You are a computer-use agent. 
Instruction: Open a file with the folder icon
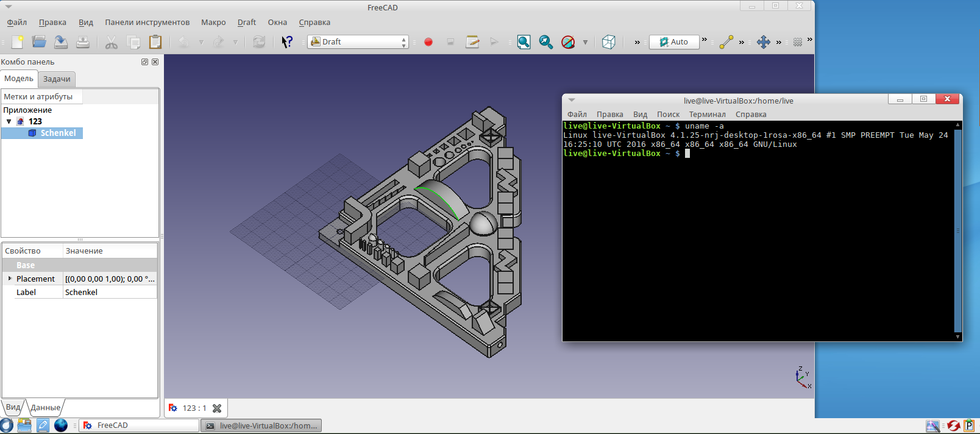coord(39,42)
